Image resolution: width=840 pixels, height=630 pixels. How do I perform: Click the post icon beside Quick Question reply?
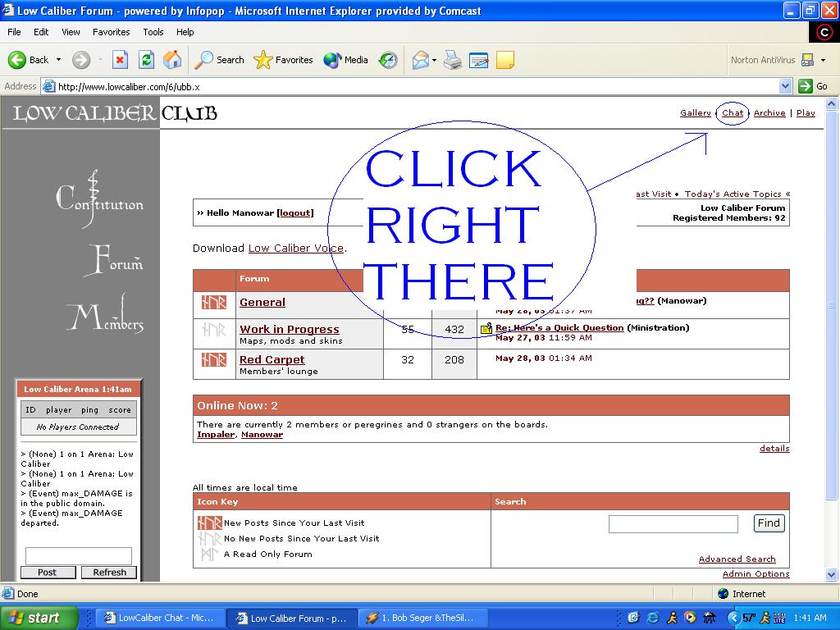(x=486, y=328)
